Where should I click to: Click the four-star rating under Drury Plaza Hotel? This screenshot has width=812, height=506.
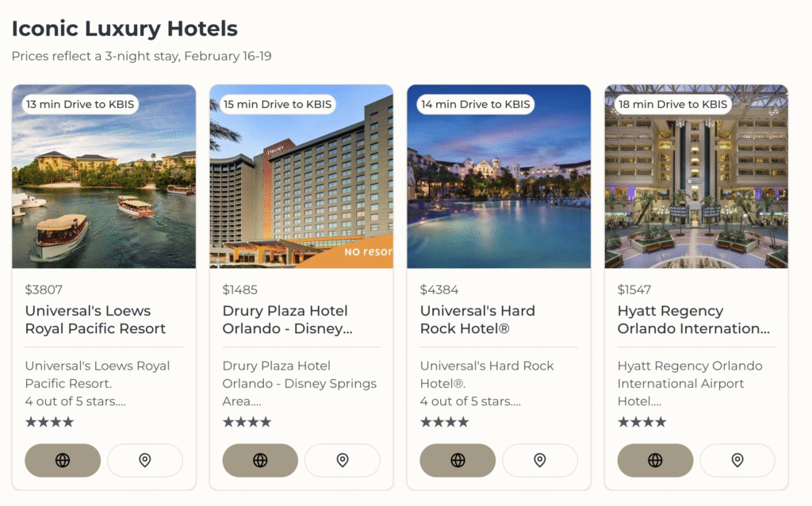[x=247, y=422]
